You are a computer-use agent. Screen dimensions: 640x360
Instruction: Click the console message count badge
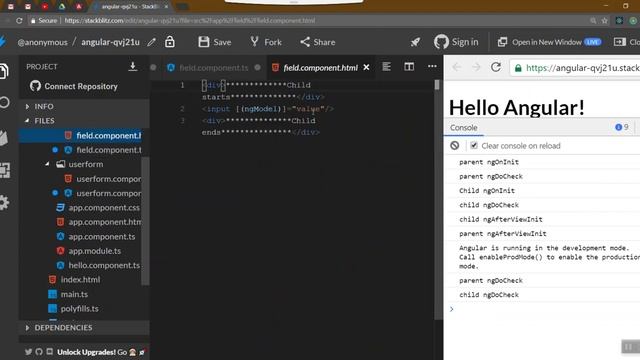tap(622, 127)
